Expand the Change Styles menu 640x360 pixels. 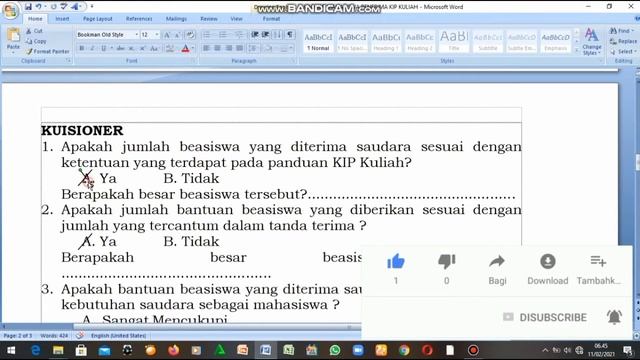tap(592, 42)
